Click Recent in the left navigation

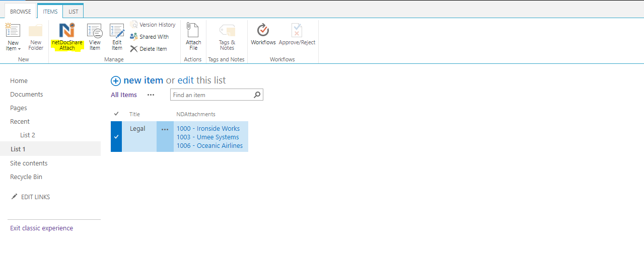pos(20,122)
